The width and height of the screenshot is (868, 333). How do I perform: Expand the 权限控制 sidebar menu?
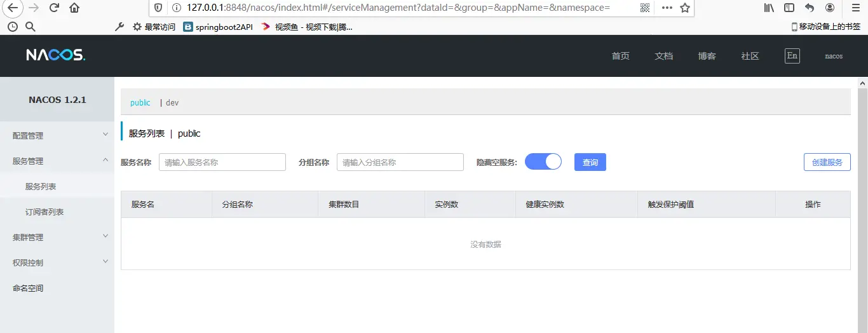(57, 262)
